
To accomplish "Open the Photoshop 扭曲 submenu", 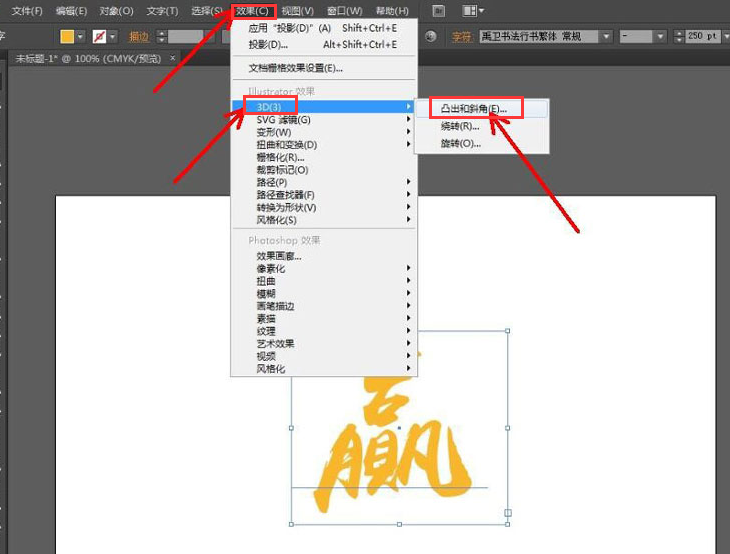I will coord(324,281).
